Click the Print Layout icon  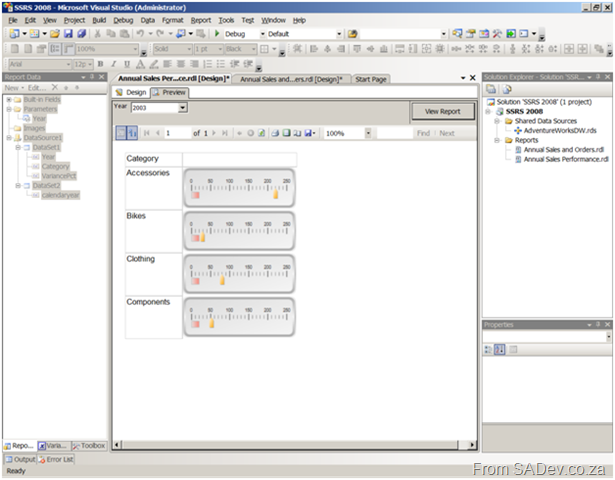click(x=287, y=133)
